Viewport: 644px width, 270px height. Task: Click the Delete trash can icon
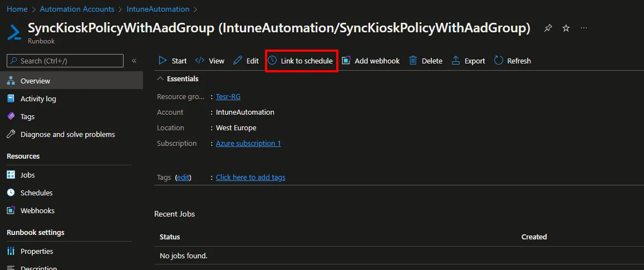point(413,61)
